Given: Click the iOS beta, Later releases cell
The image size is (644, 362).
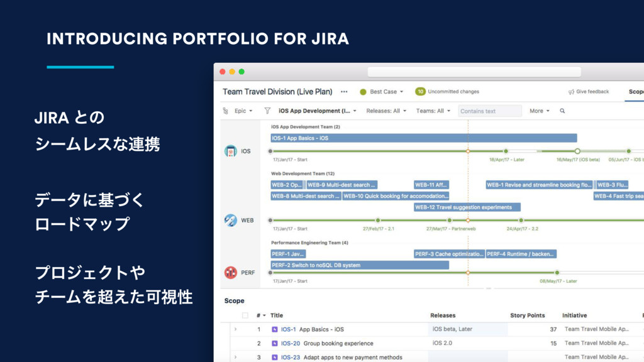Looking at the screenshot, I should pos(467,329).
